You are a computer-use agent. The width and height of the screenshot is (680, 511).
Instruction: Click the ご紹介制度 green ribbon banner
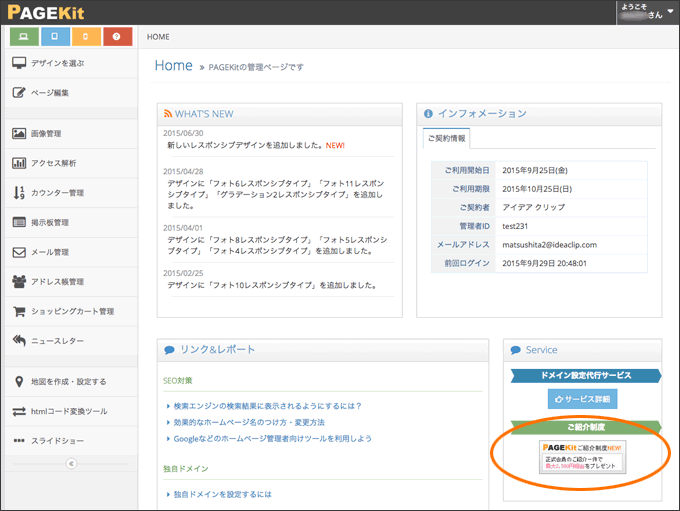click(x=586, y=427)
